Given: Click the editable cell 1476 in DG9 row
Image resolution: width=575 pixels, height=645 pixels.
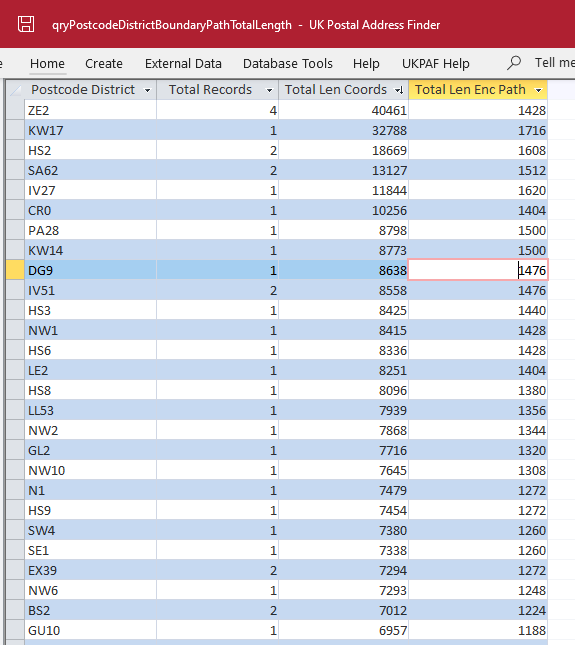Looking at the screenshot, I should pos(478,270).
